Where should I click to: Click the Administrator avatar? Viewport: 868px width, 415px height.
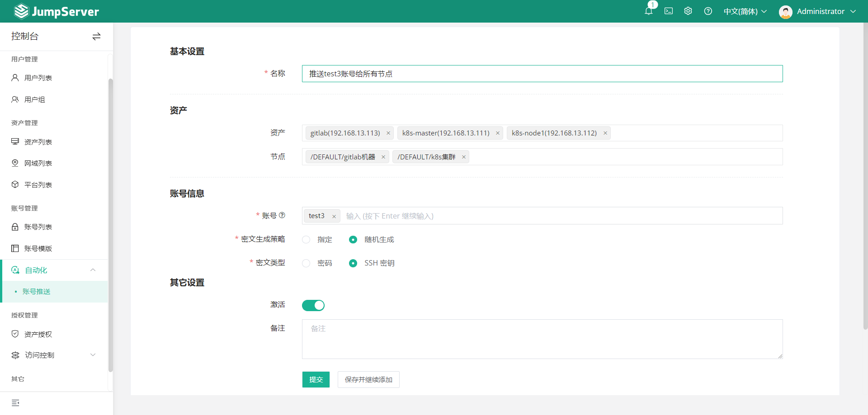coord(785,12)
